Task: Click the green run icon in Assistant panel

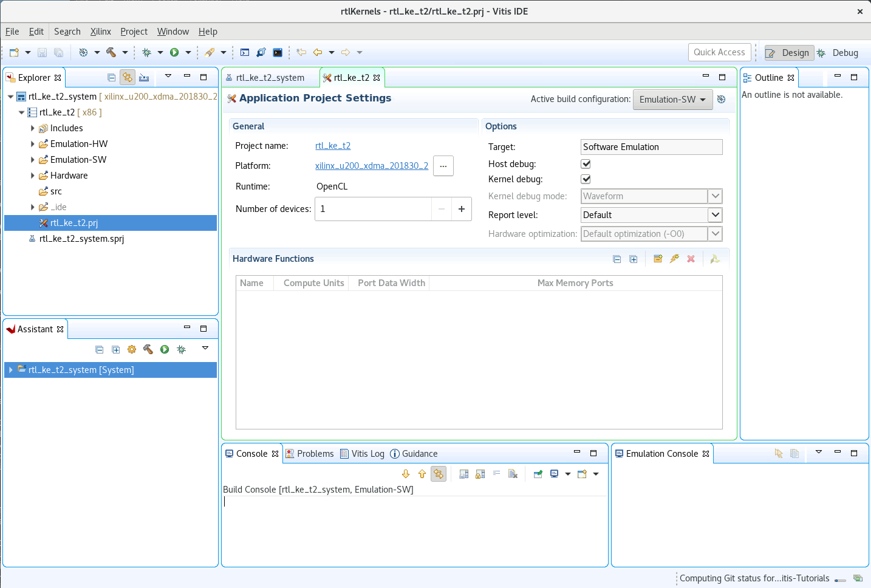Action: coord(165,349)
